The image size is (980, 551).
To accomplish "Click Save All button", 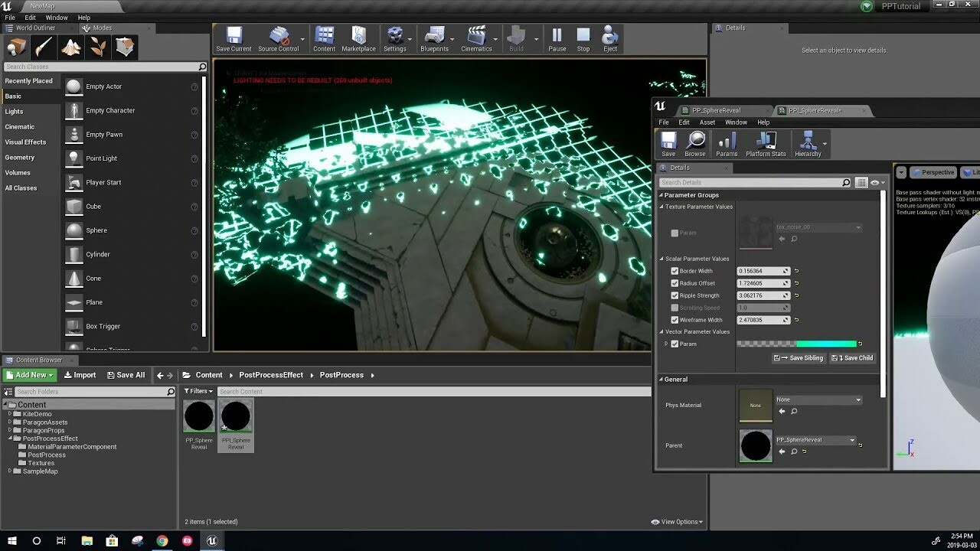I will (125, 375).
